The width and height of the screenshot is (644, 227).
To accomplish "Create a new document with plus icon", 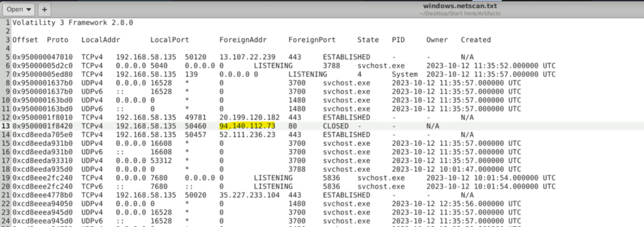I will tap(45, 9).
